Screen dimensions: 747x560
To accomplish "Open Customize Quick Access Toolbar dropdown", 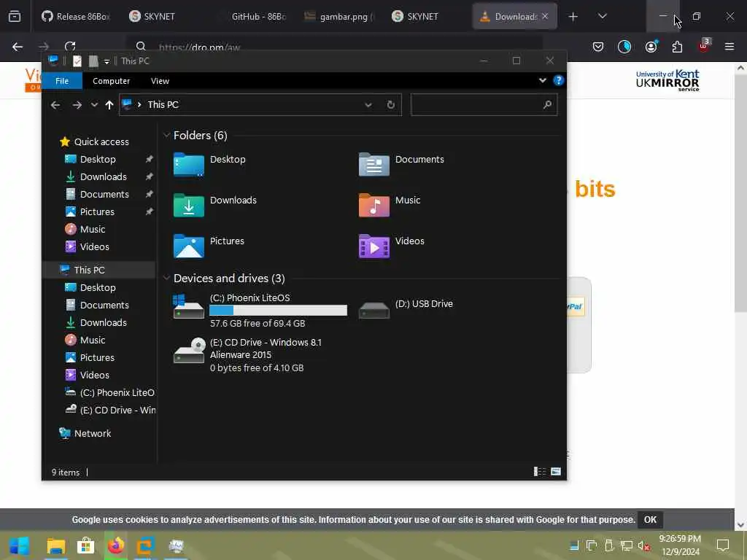I will pyautogui.click(x=107, y=61).
